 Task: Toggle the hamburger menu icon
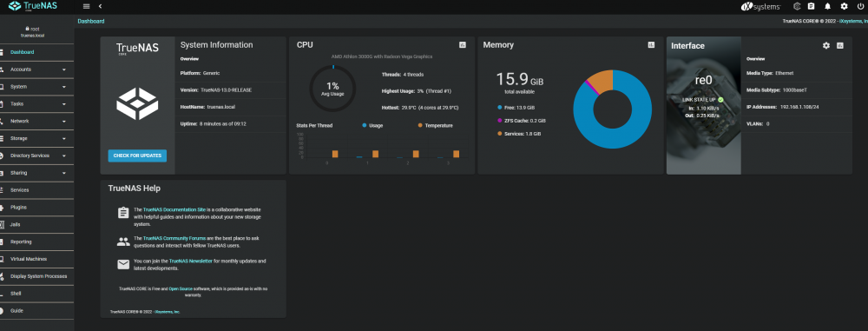pos(86,6)
